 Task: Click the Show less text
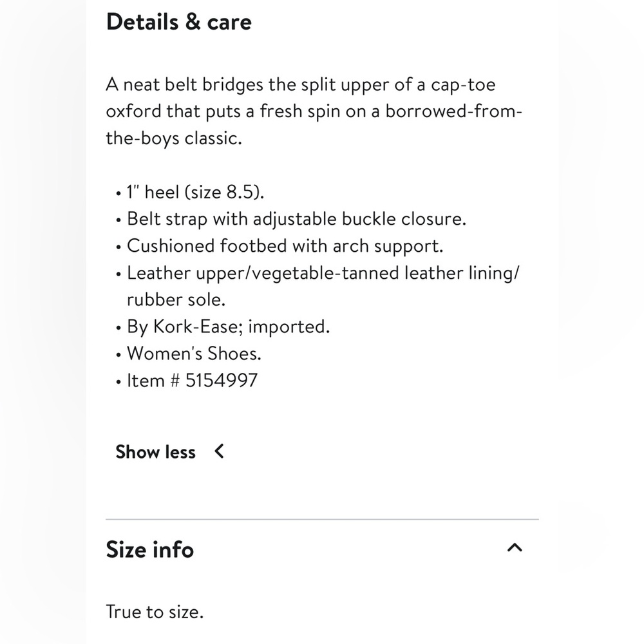tap(155, 452)
